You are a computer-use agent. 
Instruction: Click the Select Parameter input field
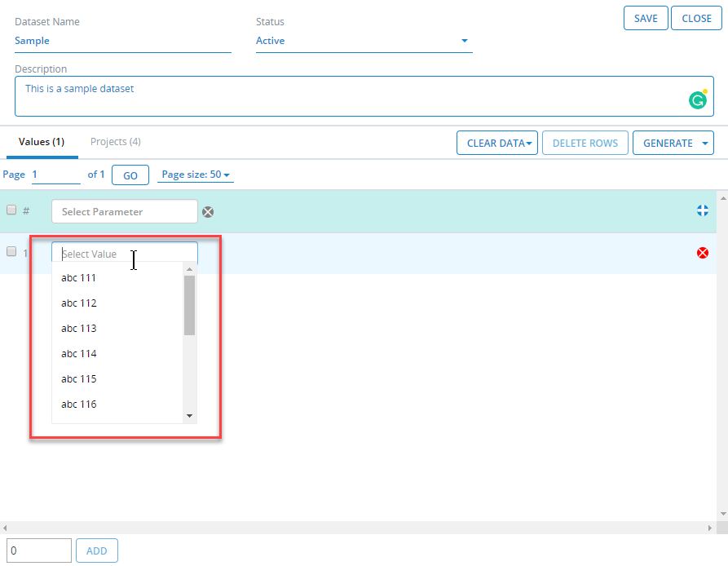[124, 212]
